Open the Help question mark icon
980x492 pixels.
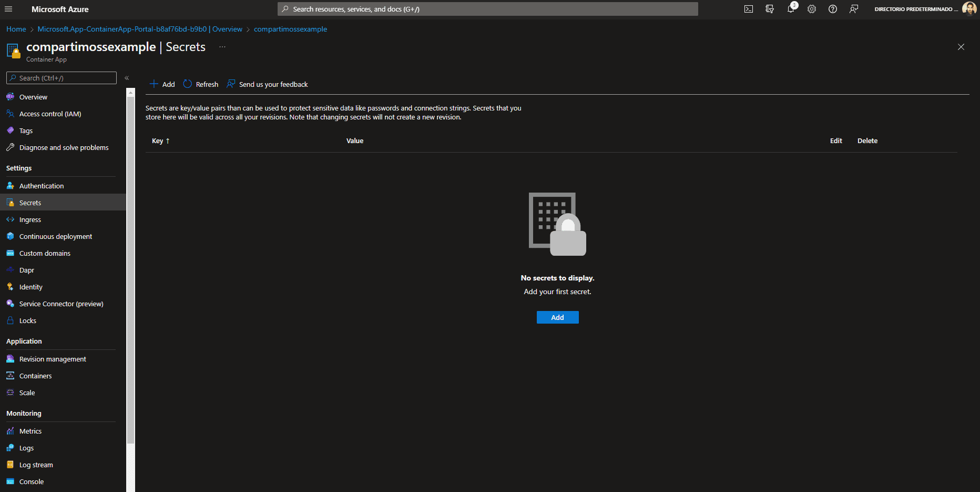pyautogui.click(x=833, y=9)
